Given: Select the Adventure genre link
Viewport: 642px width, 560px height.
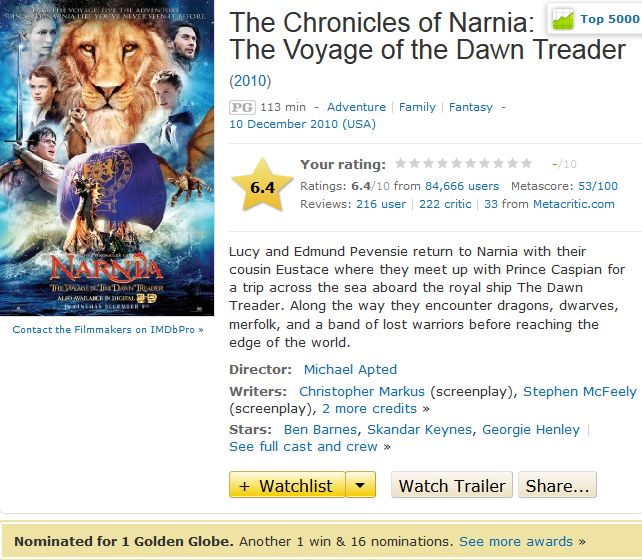Looking at the screenshot, I should [356, 107].
